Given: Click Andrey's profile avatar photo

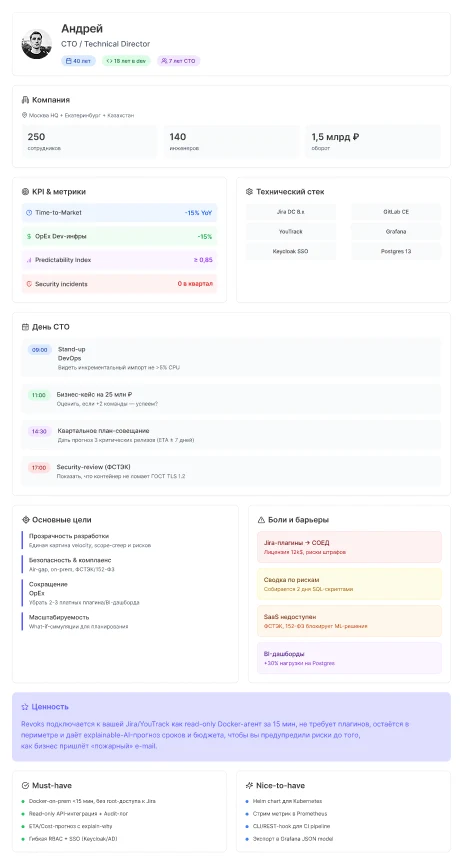Looking at the screenshot, I should (36, 44).
